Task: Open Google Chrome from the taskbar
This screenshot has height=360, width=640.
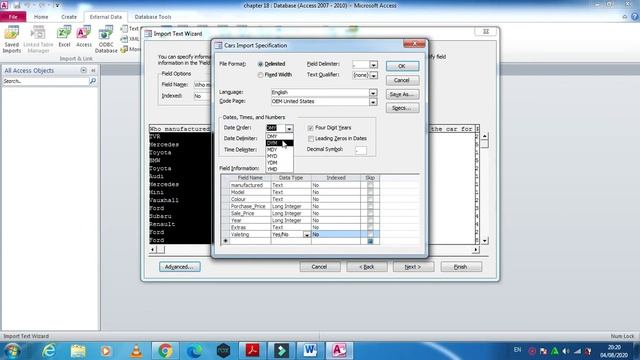Action: coord(165,351)
